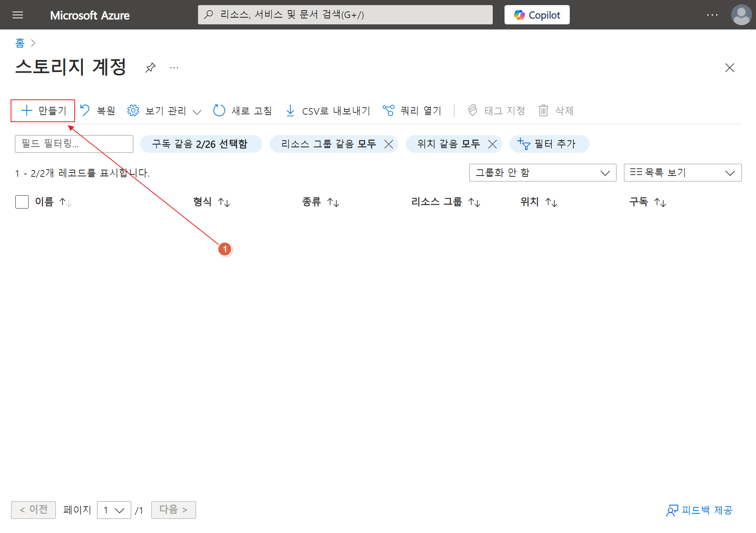Click the 홈 breadcrumb link

click(20, 42)
